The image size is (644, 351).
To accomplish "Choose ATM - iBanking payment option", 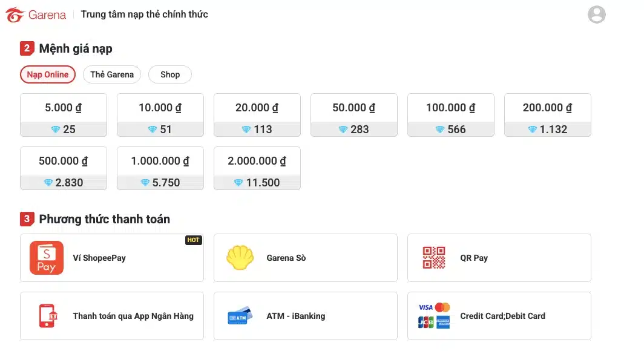I will (x=306, y=316).
